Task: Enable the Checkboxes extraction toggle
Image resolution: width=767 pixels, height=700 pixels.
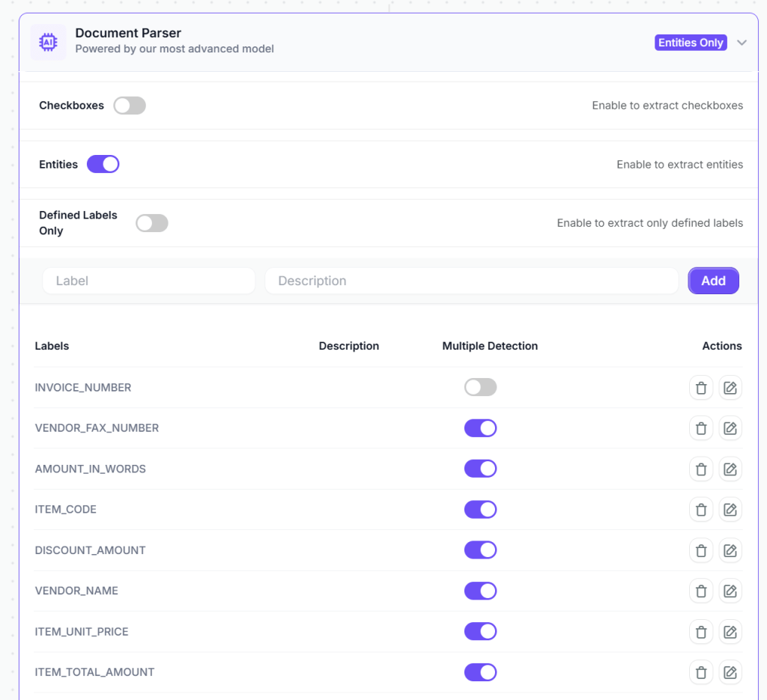Action: point(130,106)
